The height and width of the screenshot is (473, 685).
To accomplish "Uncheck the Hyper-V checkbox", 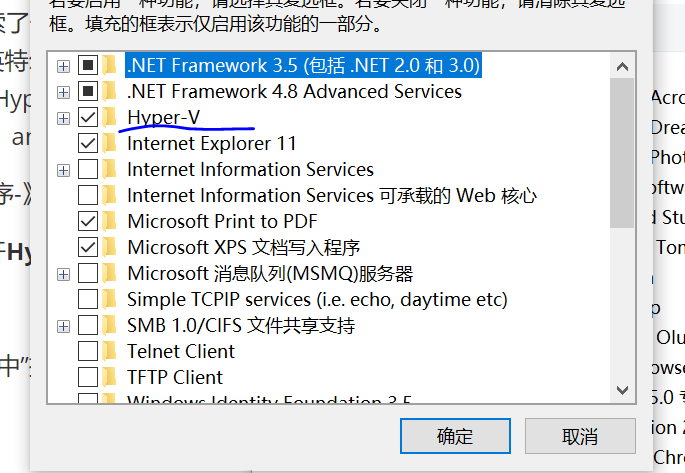I will point(88,118).
